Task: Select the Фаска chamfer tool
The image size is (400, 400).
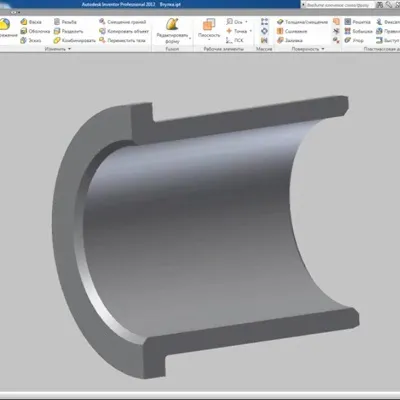Action: click(x=31, y=22)
